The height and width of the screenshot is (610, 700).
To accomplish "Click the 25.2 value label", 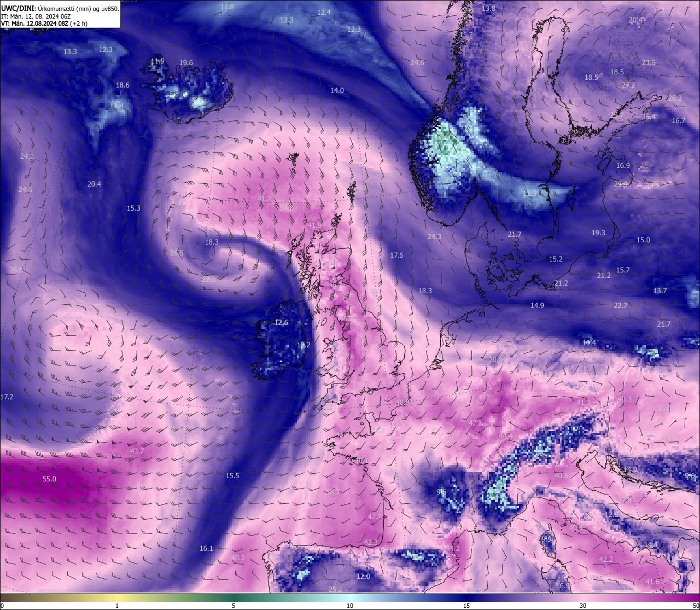I will (335, 589).
